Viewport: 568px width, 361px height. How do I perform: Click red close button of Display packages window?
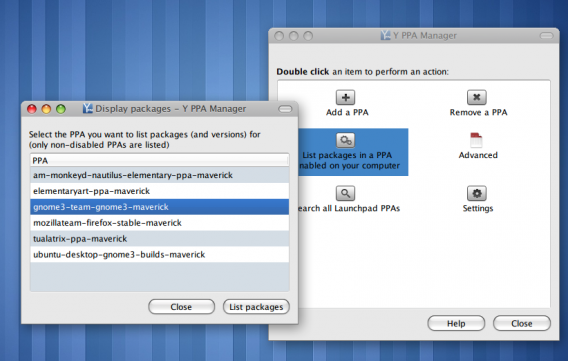[x=32, y=109]
